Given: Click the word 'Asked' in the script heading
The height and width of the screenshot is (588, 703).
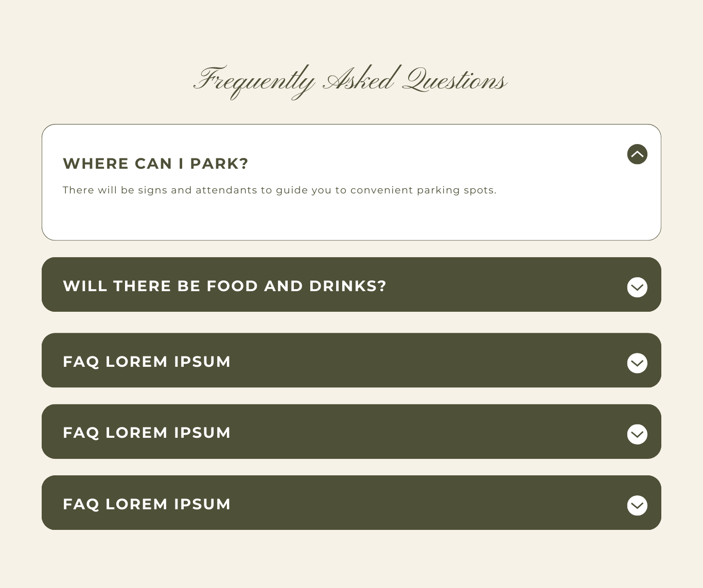Looking at the screenshot, I should coord(358,80).
